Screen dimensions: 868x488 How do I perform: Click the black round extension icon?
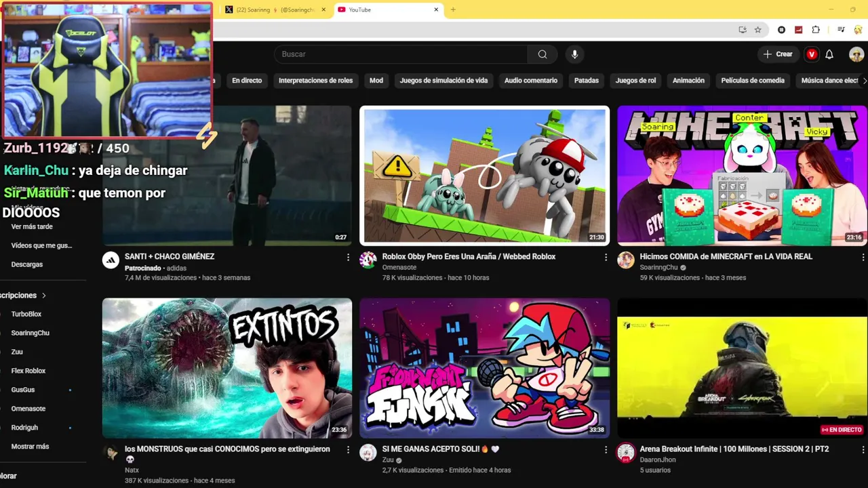pos(782,30)
